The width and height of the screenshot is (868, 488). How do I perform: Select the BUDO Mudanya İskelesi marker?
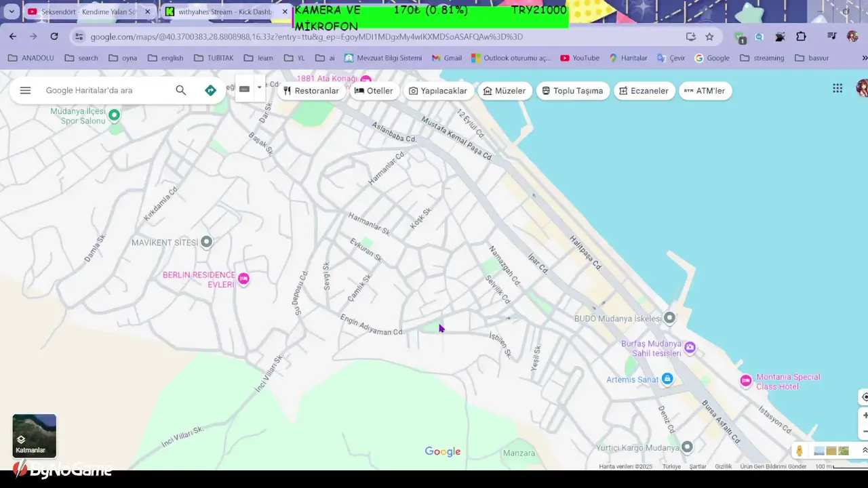(670, 318)
